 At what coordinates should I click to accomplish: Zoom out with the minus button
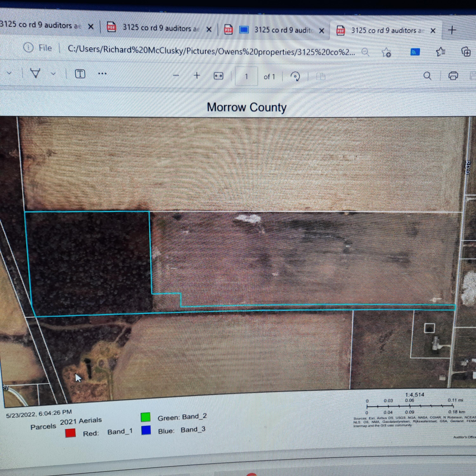pyautogui.click(x=176, y=76)
